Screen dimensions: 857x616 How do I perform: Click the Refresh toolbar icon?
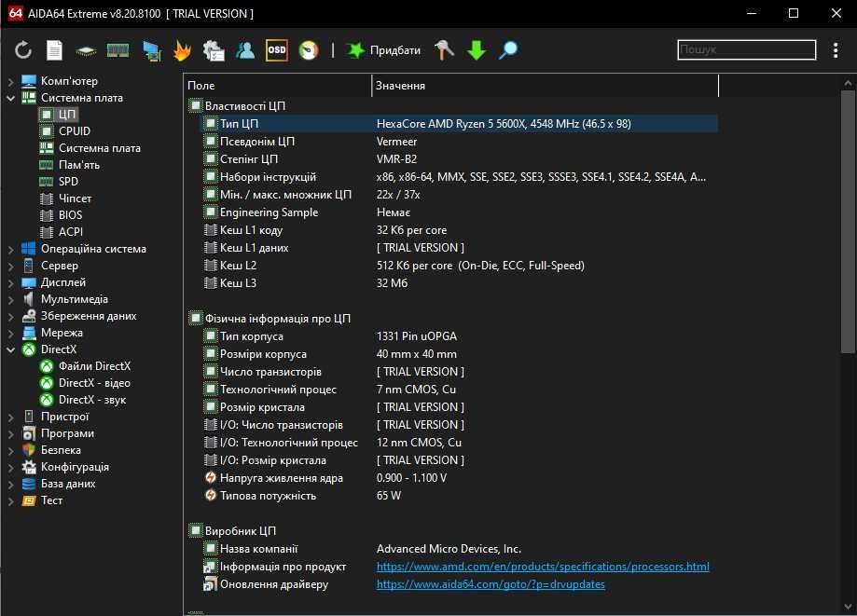point(23,50)
